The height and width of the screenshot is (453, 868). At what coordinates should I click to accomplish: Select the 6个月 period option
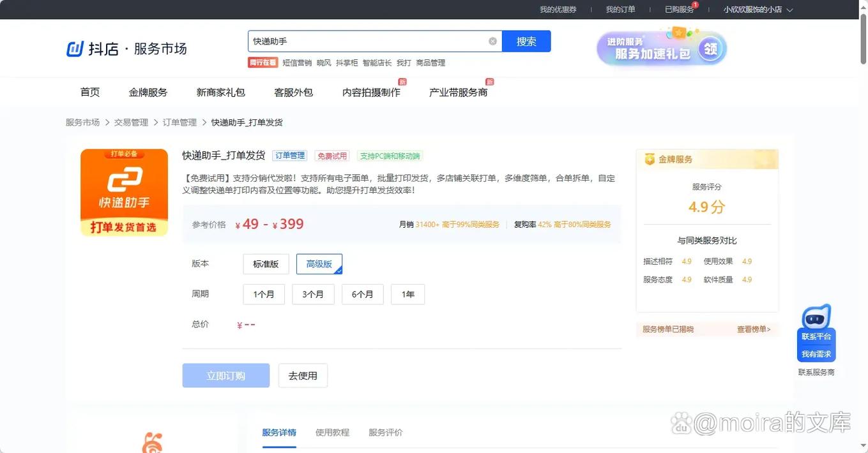tap(362, 294)
